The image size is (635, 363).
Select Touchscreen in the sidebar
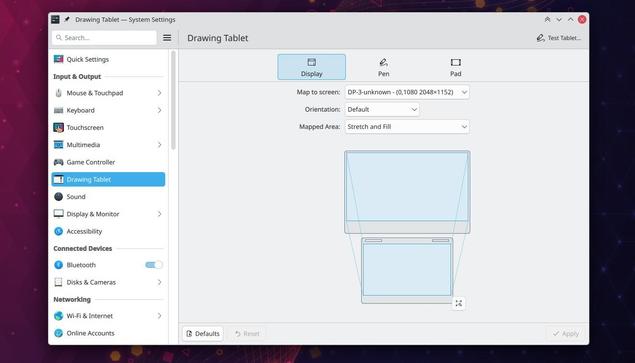(108, 127)
